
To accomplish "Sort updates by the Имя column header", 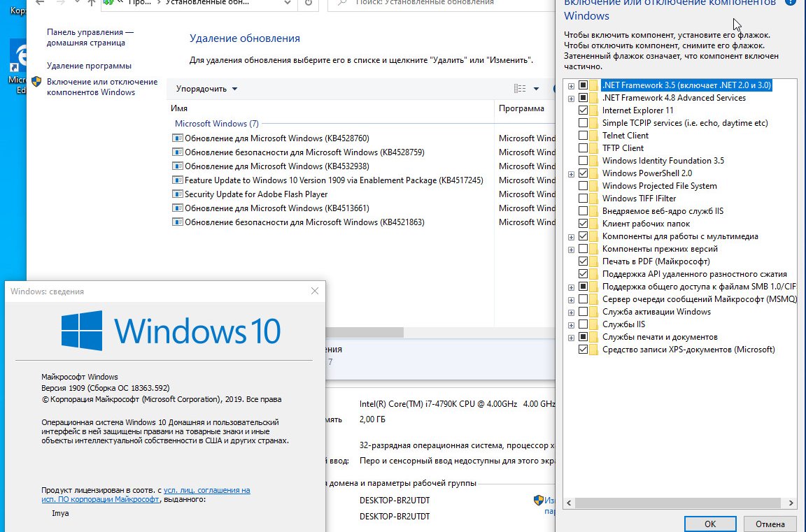I will coord(330,108).
